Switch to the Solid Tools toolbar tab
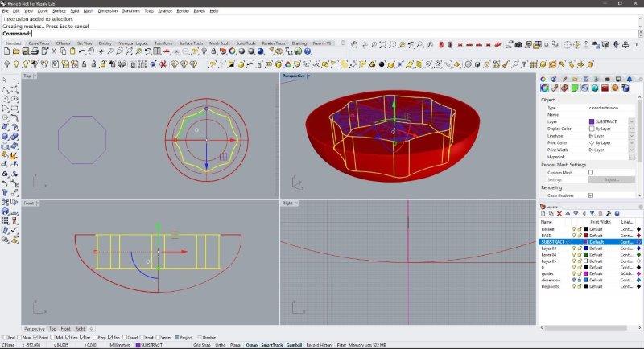This screenshot has height=349, width=644. coord(246,43)
